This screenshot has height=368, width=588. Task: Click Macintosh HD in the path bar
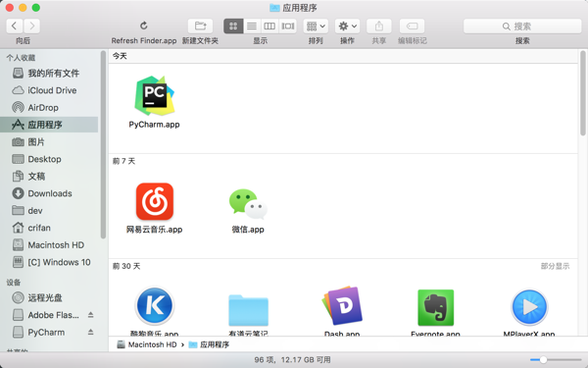coord(147,344)
